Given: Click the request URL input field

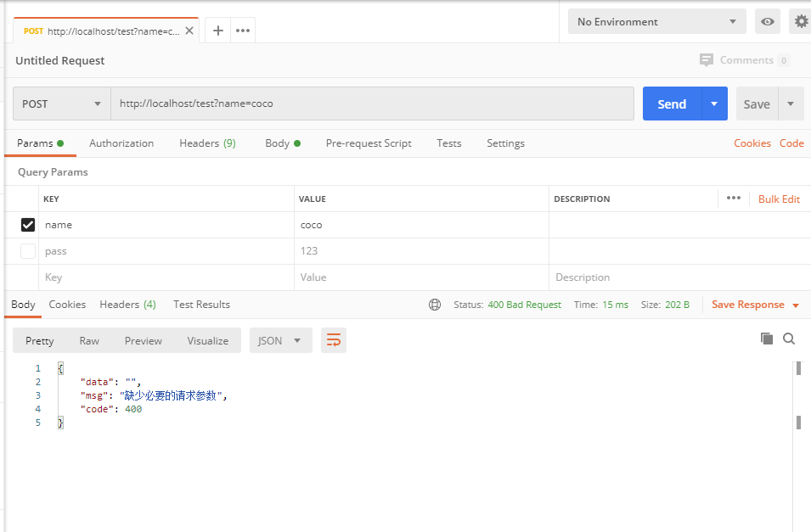Looking at the screenshot, I should pyautogui.click(x=373, y=104).
